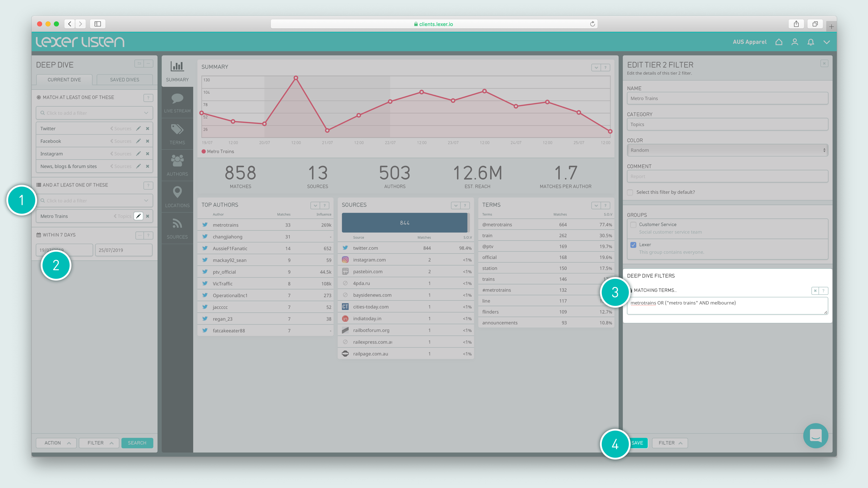Remove the News, blogs & forum sites filter
The height and width of the screenshot is (488, 868).
[x=148, y=166]
